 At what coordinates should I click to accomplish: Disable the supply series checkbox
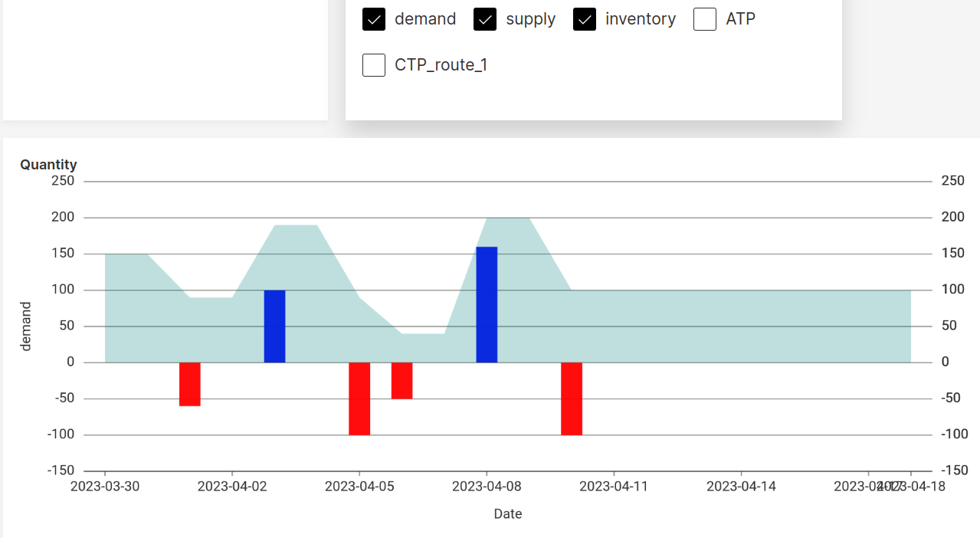pyautogui.click(x=484, y=18)
